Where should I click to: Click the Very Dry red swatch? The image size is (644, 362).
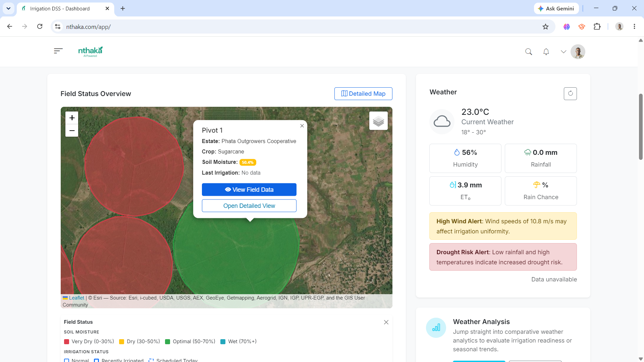(66, 342)
